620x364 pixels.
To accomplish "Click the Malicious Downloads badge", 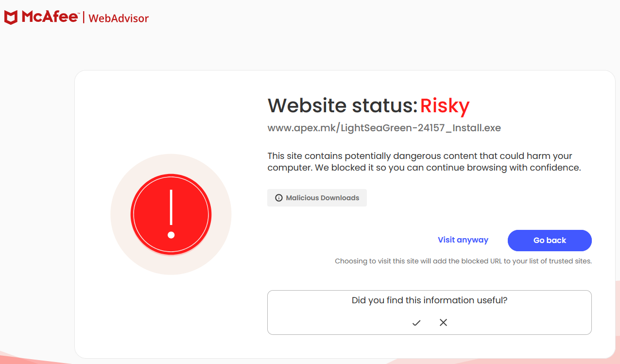I will [317, 198].
